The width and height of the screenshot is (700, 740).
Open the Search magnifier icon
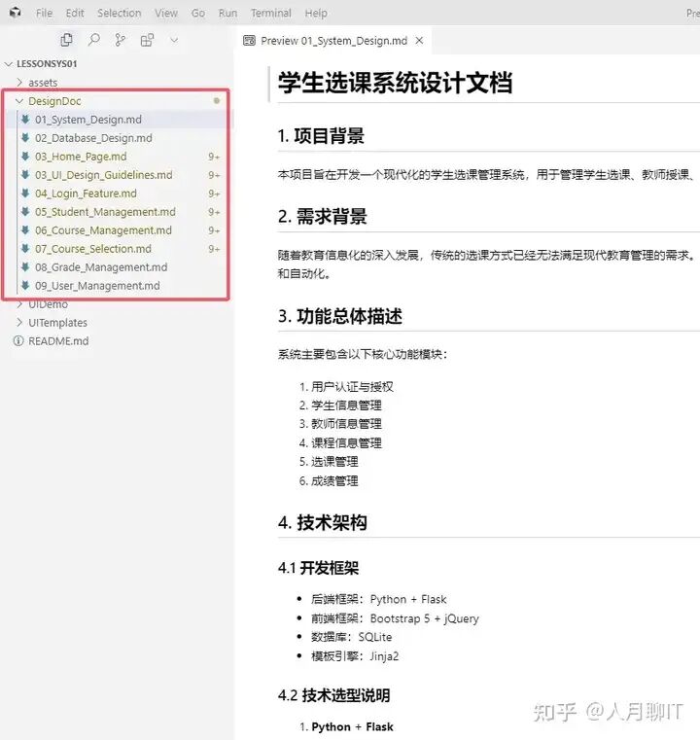point(94,40)
